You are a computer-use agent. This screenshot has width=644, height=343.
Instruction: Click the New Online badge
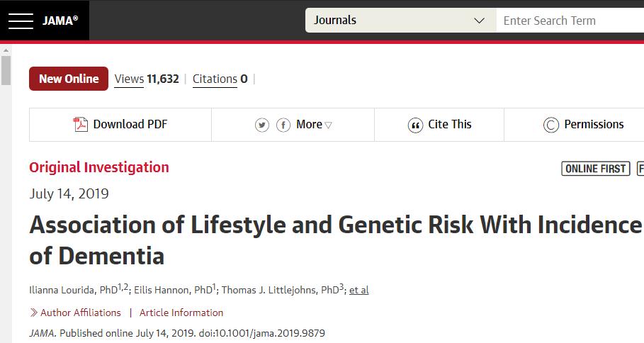click(69, 79)
